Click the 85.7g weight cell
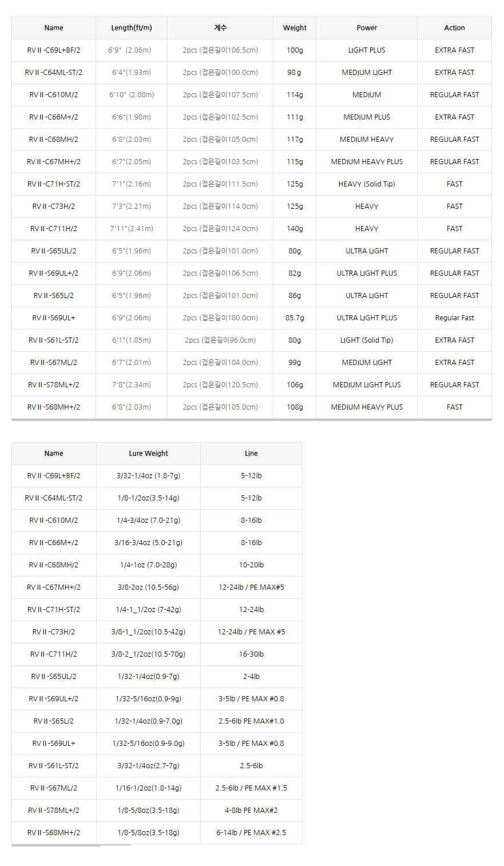 295,318
